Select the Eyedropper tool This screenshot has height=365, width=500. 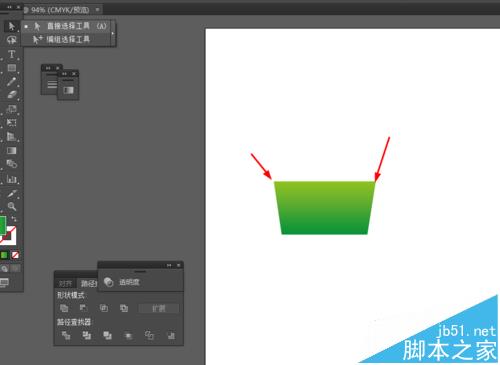(12, 193)
